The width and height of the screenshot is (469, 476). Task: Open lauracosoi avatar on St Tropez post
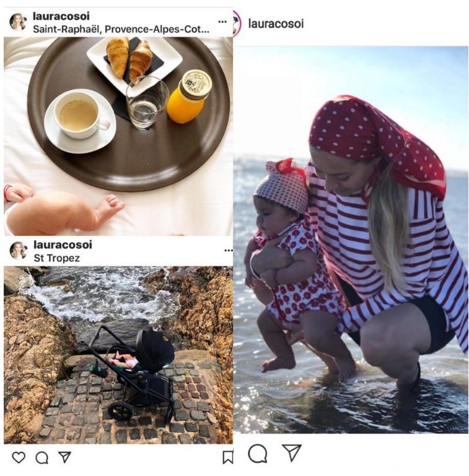pos(18,251)
